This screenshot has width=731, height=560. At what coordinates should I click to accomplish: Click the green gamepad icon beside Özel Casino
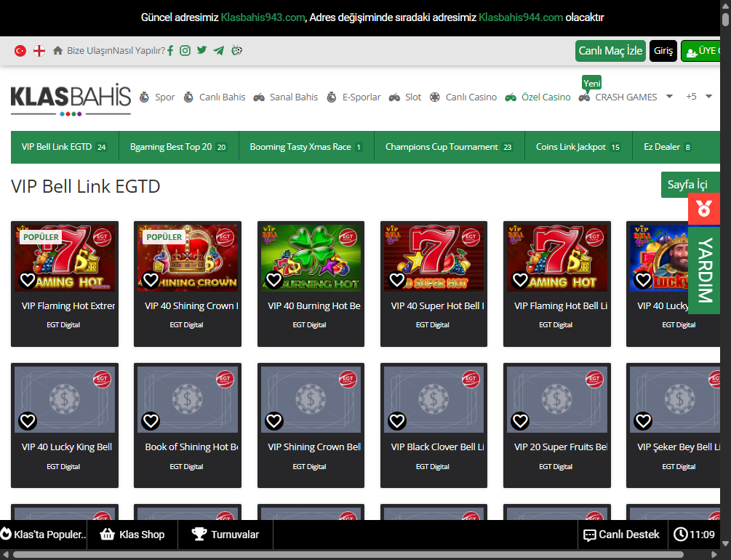coord(511,97)
